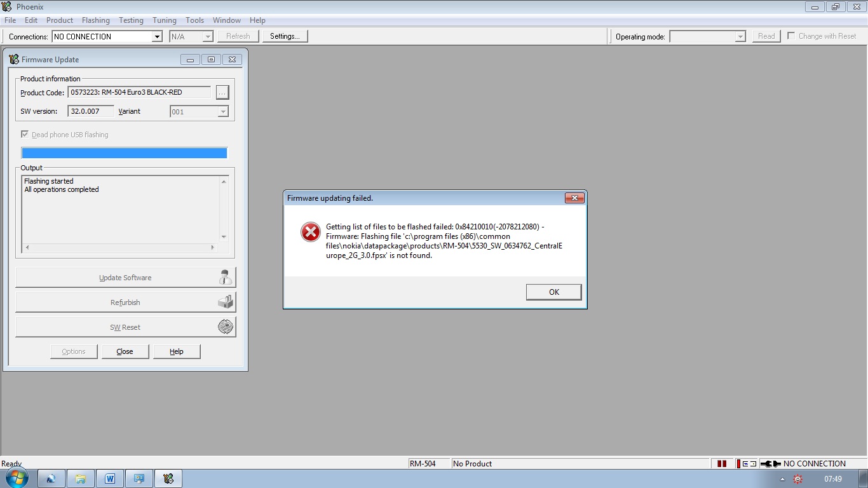Minimize the Firmware Update child window
The image size is (868, 488).
190,59
